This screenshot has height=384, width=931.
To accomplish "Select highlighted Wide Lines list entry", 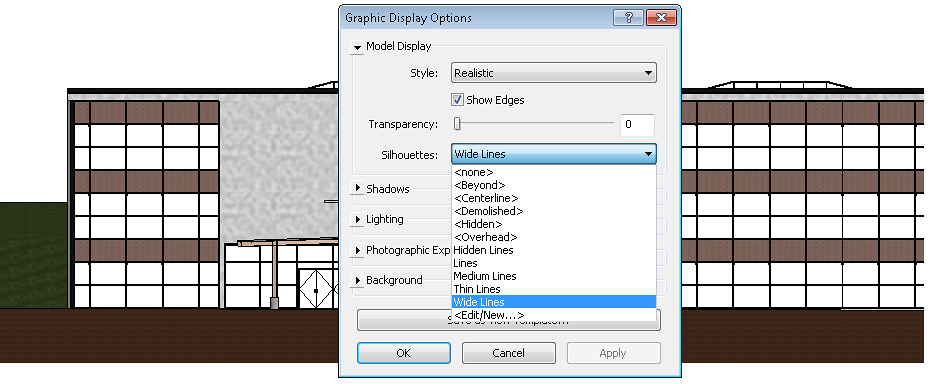I will pos(553,302).
